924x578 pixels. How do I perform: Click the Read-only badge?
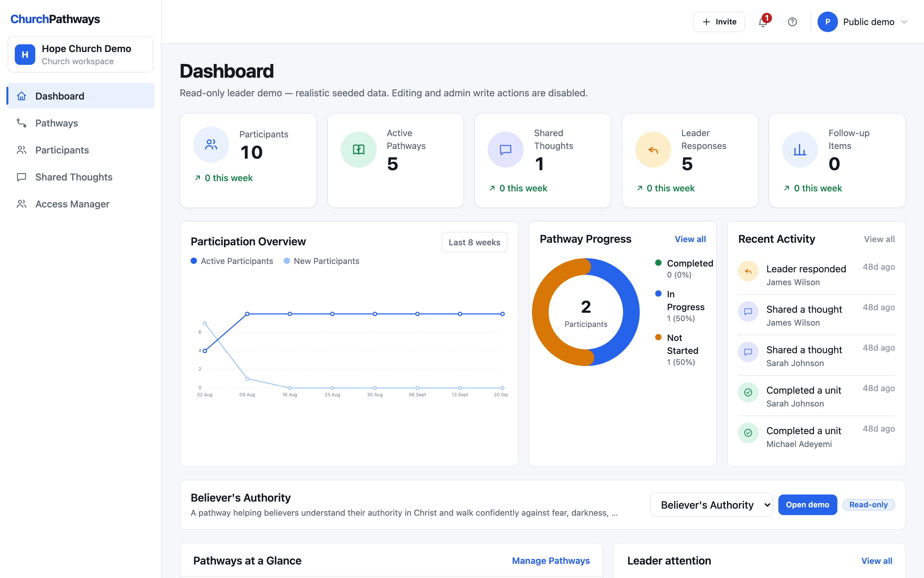(x=868, y=504)
